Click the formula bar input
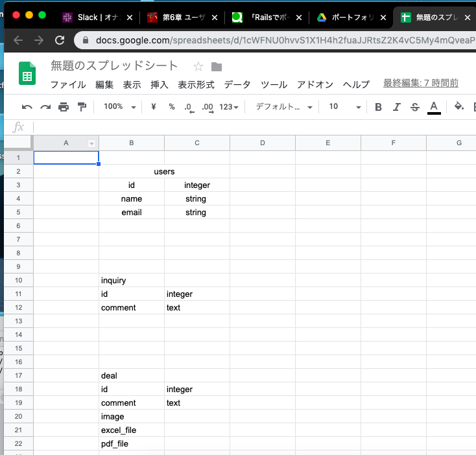 (254, 127)
